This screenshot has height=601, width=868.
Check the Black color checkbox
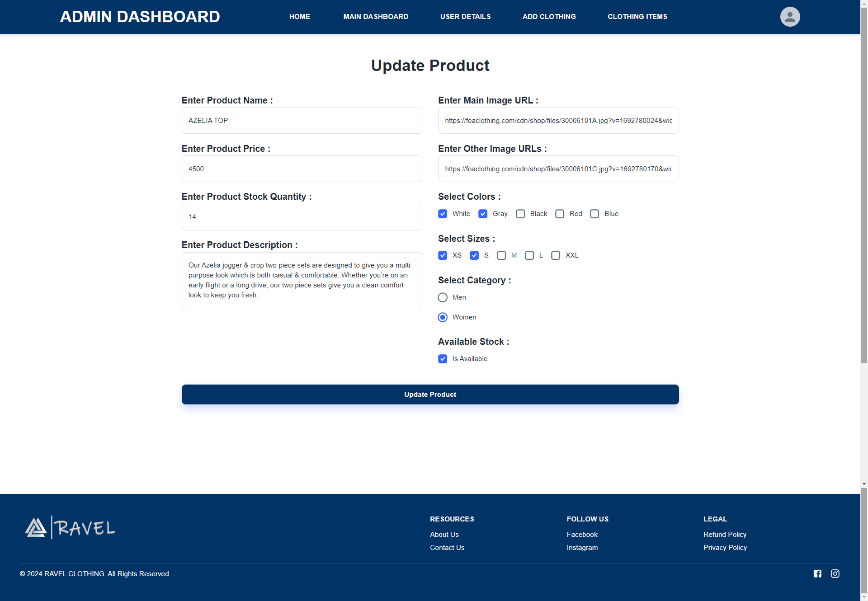point(520,214)
